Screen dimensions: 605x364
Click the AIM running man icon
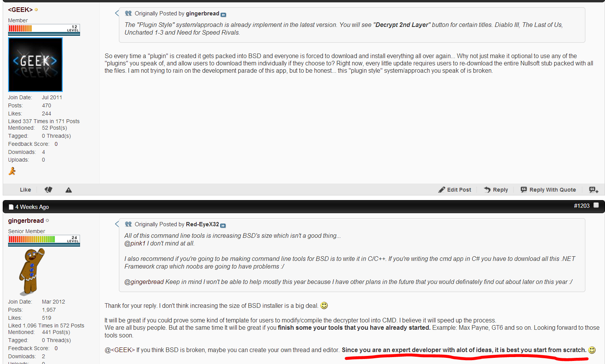pos(12,171)
